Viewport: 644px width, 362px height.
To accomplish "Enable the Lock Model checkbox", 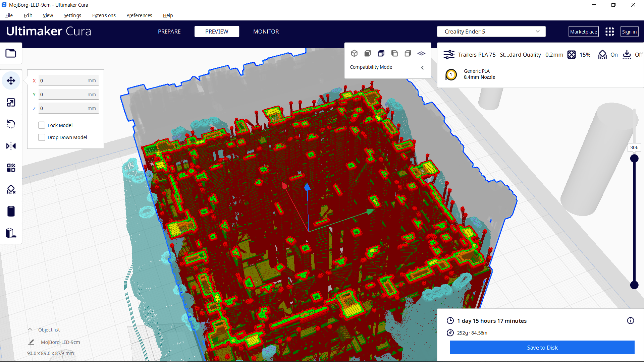I will click(x=42, y=125).
